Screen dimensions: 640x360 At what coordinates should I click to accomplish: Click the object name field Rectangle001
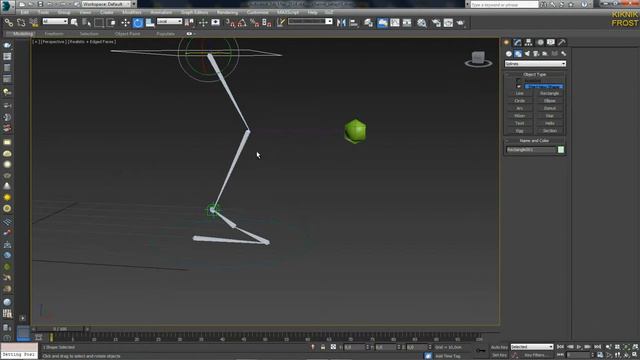tap(531, 150)
